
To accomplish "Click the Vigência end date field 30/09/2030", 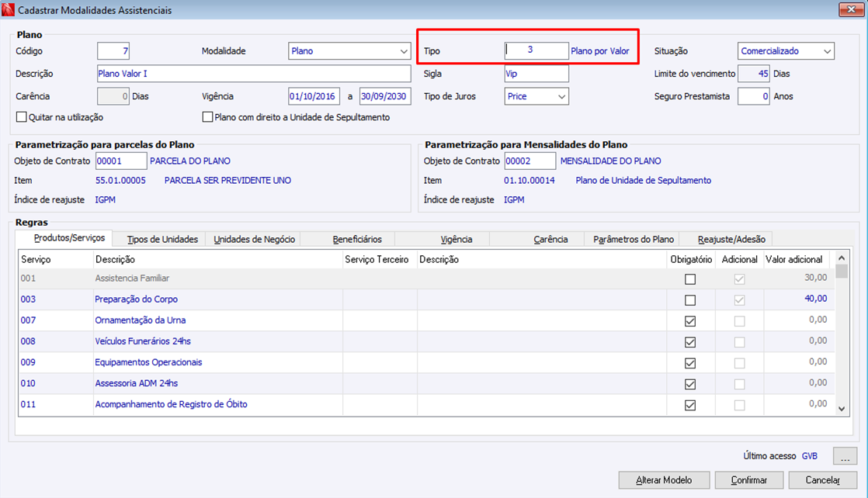I will click(385, 96).
